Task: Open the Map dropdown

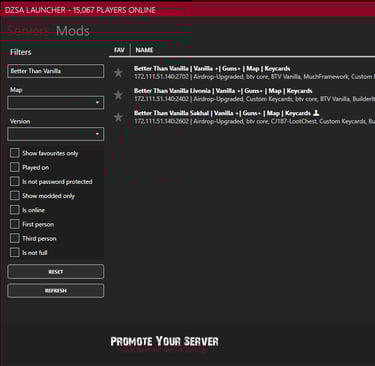Action: pyautogui.click(x=56, y=103)
